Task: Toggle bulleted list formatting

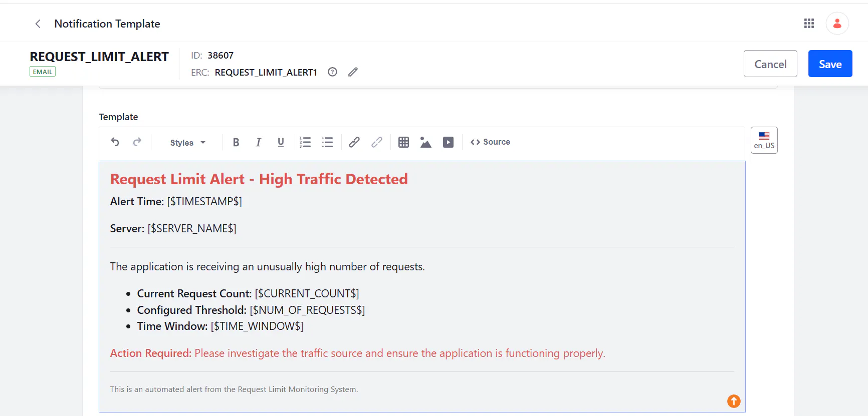Action: click(x=327, y=142)
